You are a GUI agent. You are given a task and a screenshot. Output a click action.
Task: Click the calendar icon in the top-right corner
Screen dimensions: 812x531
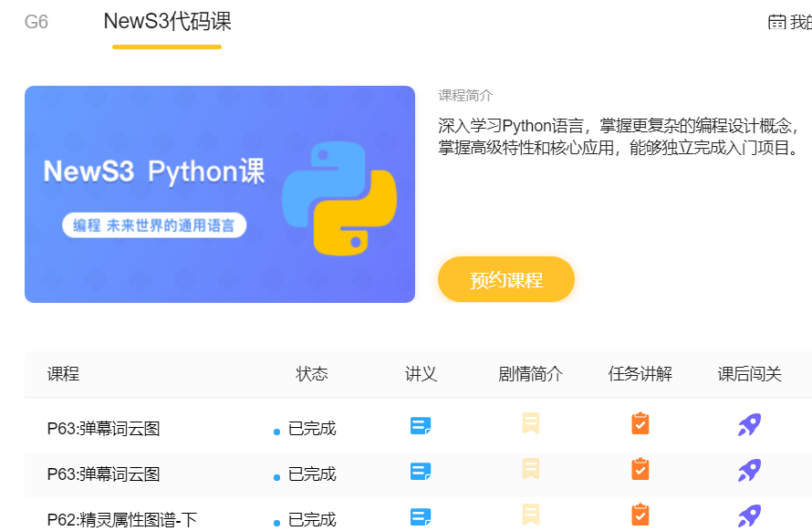(x=776, y=22)
